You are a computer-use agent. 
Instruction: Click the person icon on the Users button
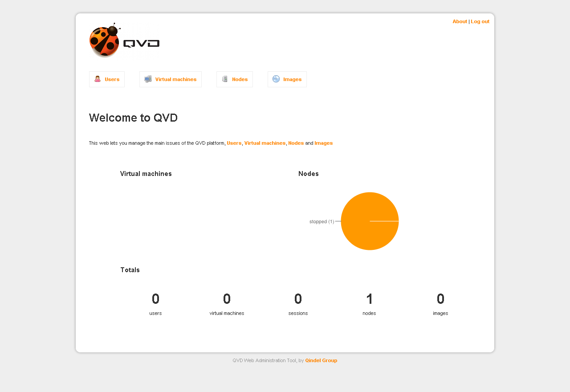98,79
